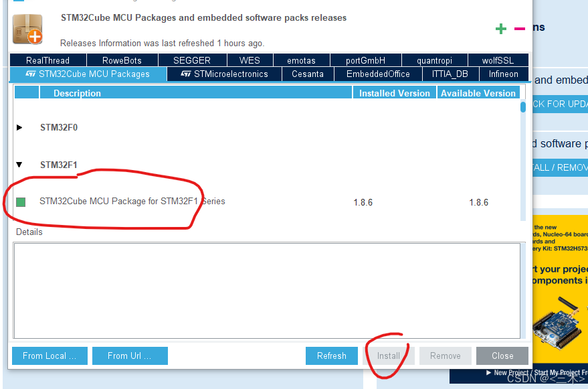This screenshot has height=389, width=588.
Task: Click installed version 1.8.6 cell
Action: [363, 202]
